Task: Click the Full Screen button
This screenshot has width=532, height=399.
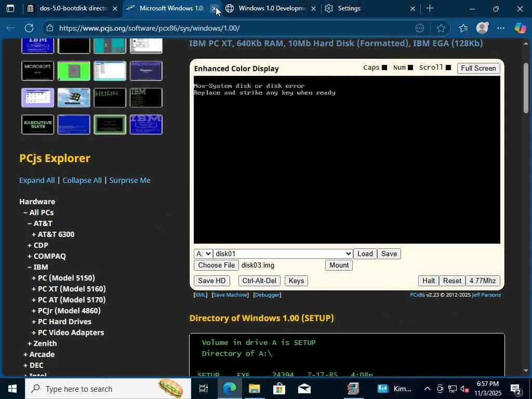Action: 478,68
